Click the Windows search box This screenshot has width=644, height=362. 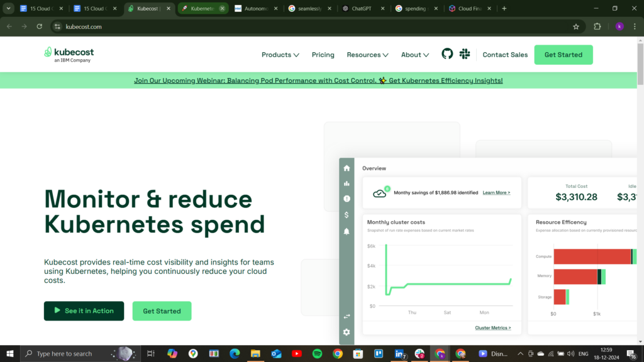tap(80, 353)
